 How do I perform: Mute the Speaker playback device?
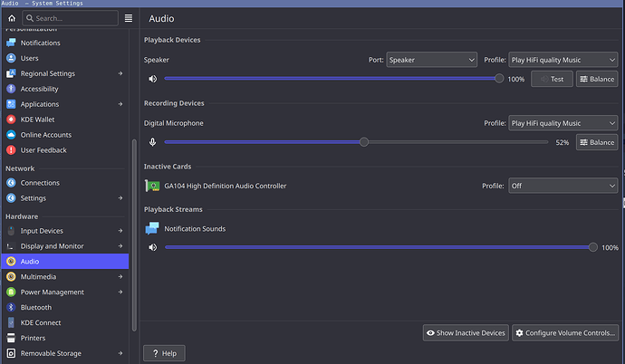click(153, 79)
